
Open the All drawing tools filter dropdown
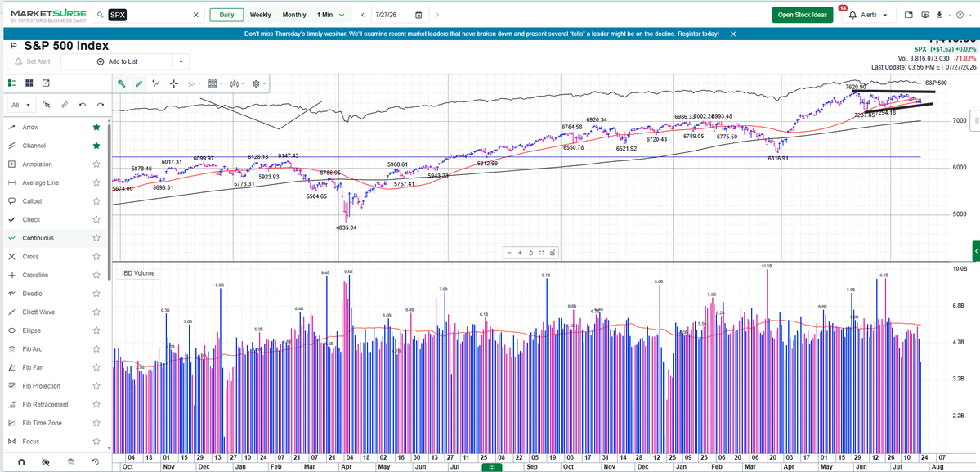tap(21, 105)
